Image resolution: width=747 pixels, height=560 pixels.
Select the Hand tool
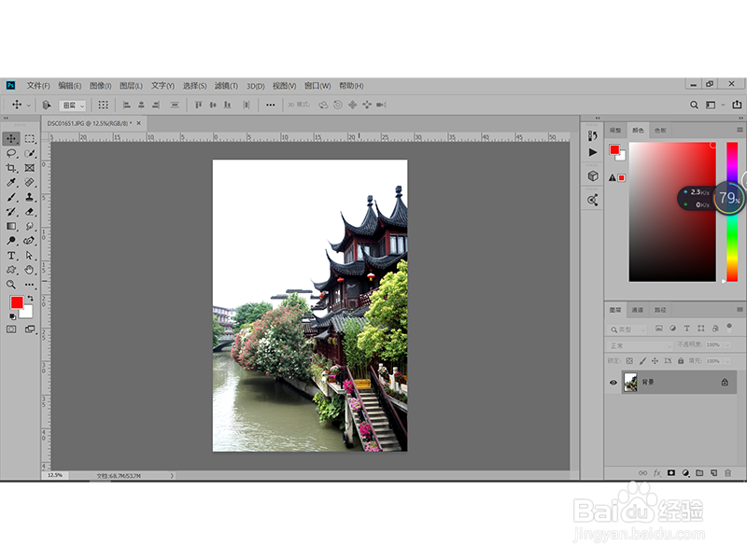coord(30,270)
